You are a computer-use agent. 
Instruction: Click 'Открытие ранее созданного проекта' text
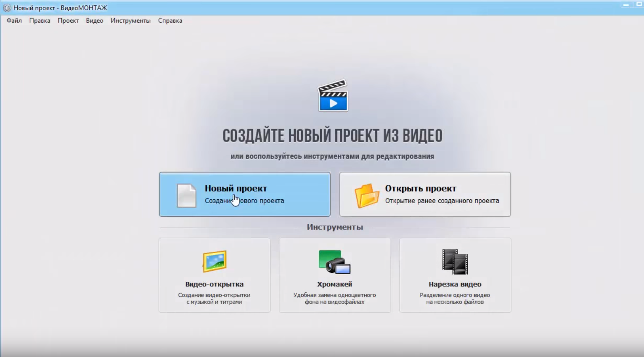[x=442, y=201]
